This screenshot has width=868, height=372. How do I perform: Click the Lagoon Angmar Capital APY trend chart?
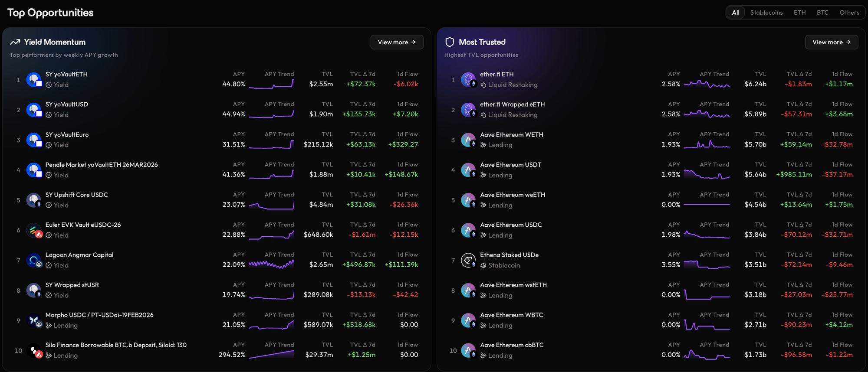pyautogui.click(x=271, y=264)
